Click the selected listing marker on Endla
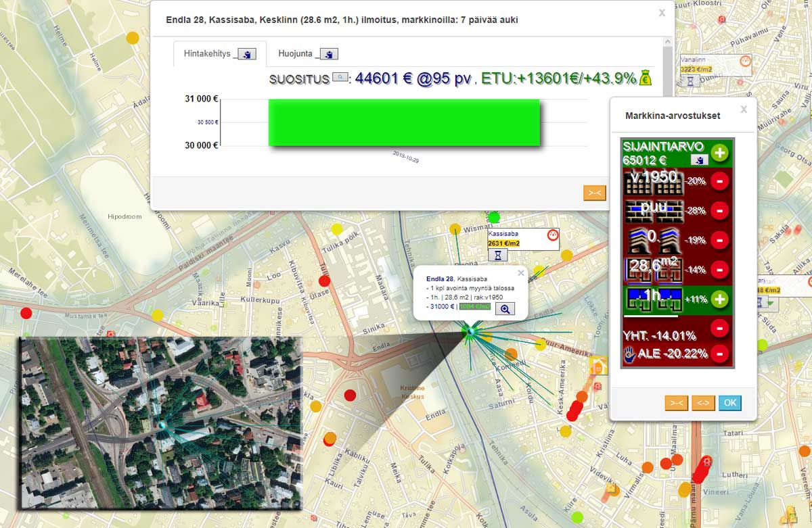This screenshot has width=812, height=528. [470, 331]
